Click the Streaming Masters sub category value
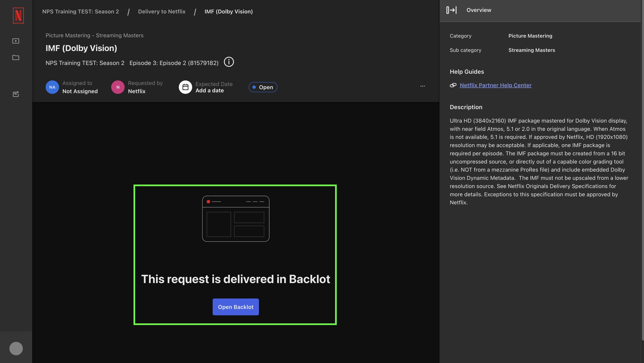This screenshot has height=363, width=644. 531,50
